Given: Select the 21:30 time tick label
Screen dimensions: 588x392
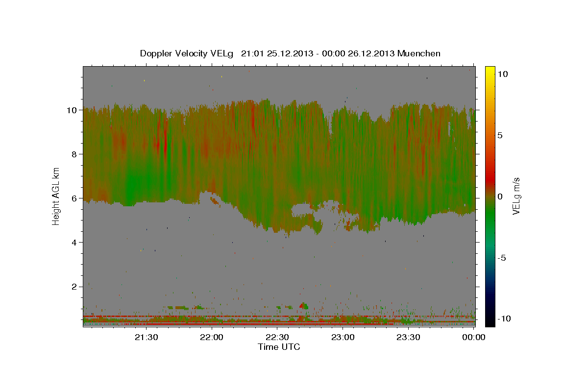Looking at the screenshot, I should pyautogui.click(x=146, y=337).
